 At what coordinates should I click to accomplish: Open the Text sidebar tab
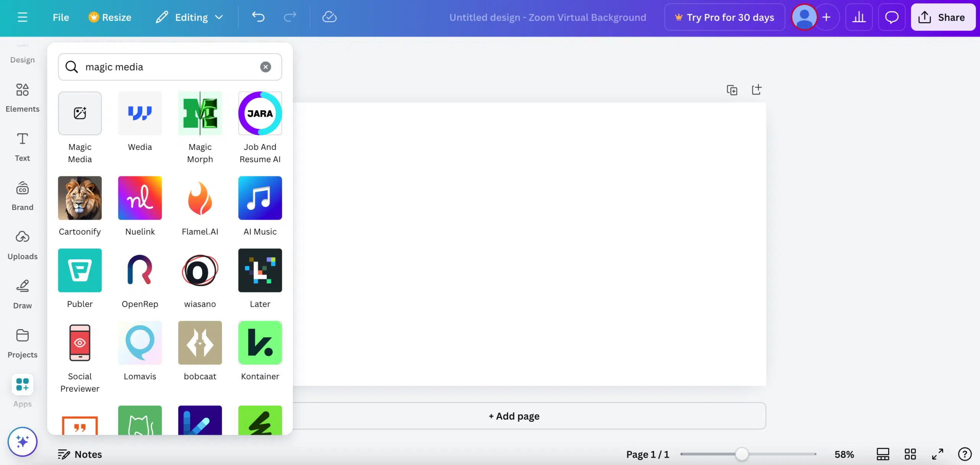(22, 147)
